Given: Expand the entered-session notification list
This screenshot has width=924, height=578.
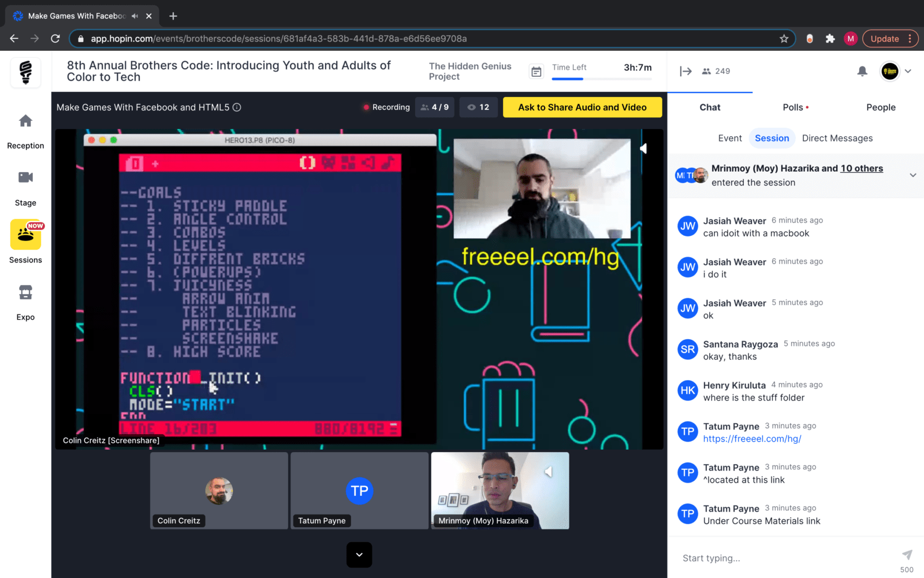Looking at the screenshot, I should click(912, 175).
